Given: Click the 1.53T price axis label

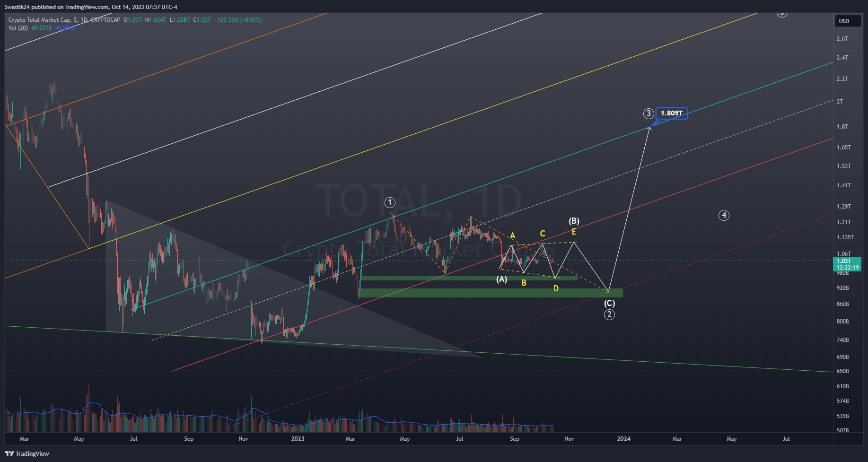Looking at the screenshot, I should point(843,166).
